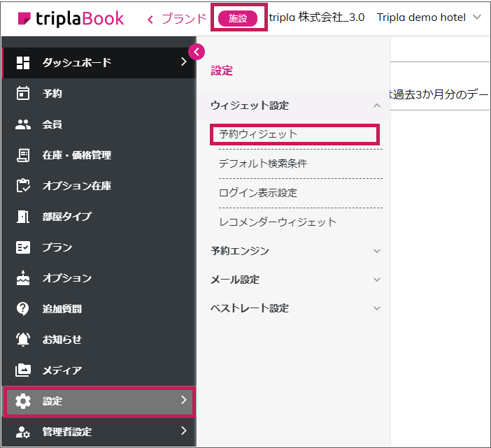Select 予約ウィジェット in widget settings

[x=294, y=134]
